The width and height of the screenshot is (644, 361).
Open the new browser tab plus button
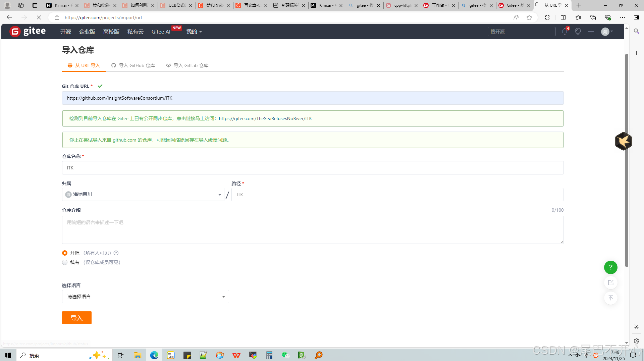pos(579,5)
